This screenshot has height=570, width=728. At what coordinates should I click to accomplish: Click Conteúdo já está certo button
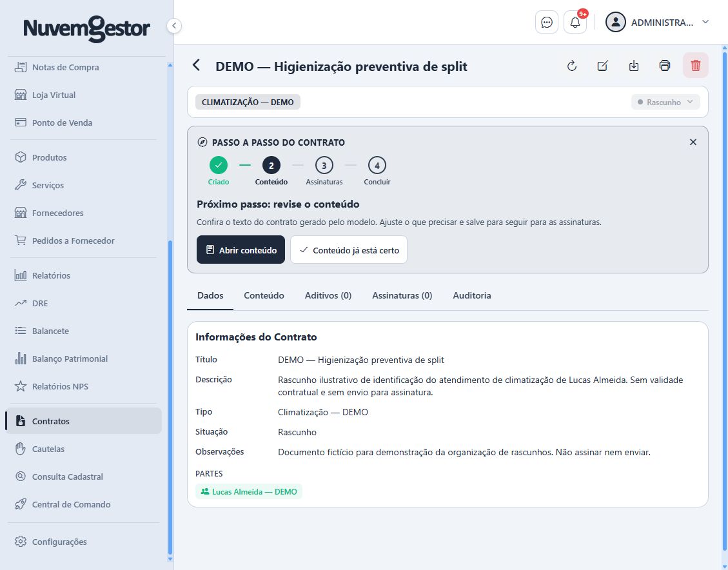[x=349, y=250]
